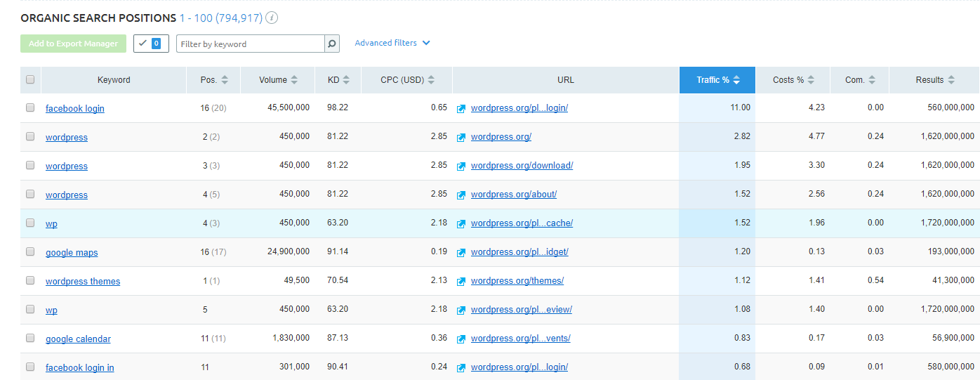This screenshot has width=980, height=380.
Task: Check the google calendar row checkbox
Action: coord(30,338)
